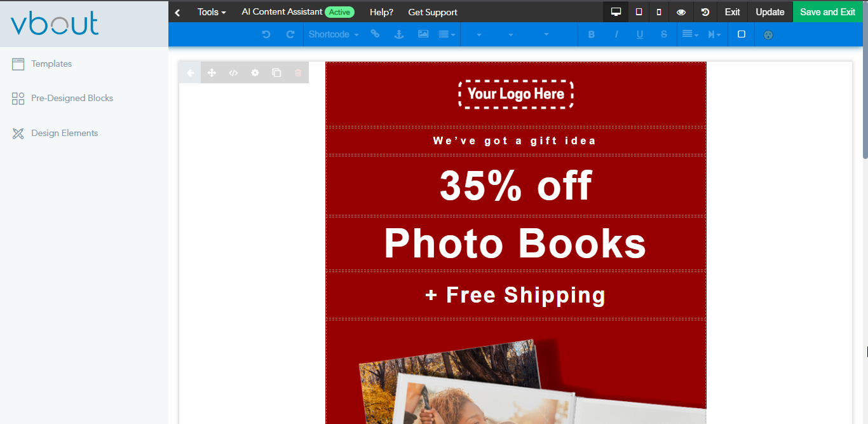The width and height of the screenshot is (868, 424).
Task: Toggle bold formatting
Action: point(592,34)
